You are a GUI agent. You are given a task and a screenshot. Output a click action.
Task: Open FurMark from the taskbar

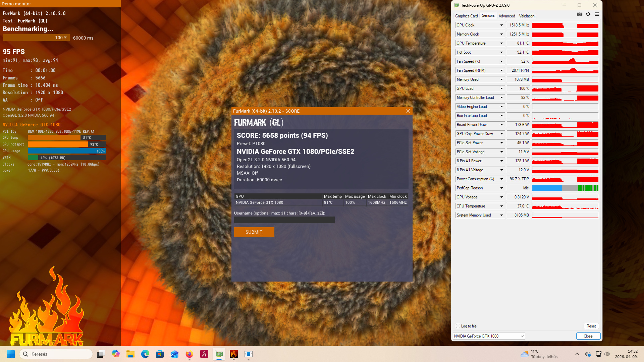[234, 354]
